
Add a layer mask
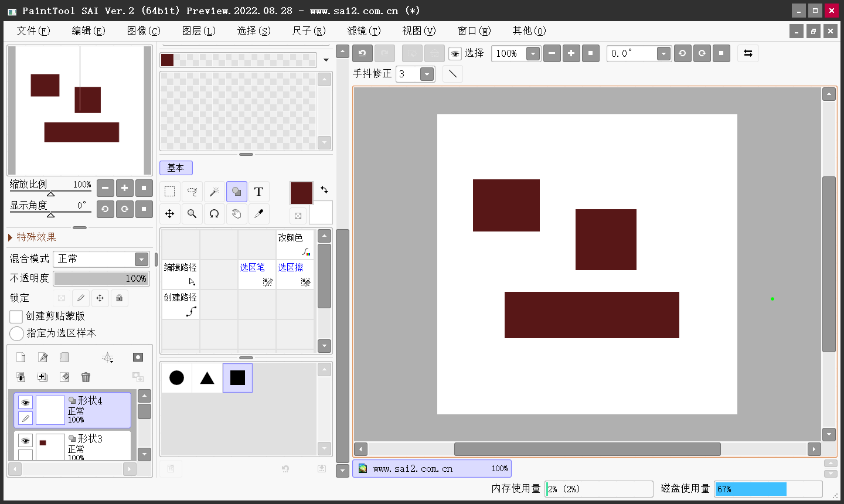(138, 357)
